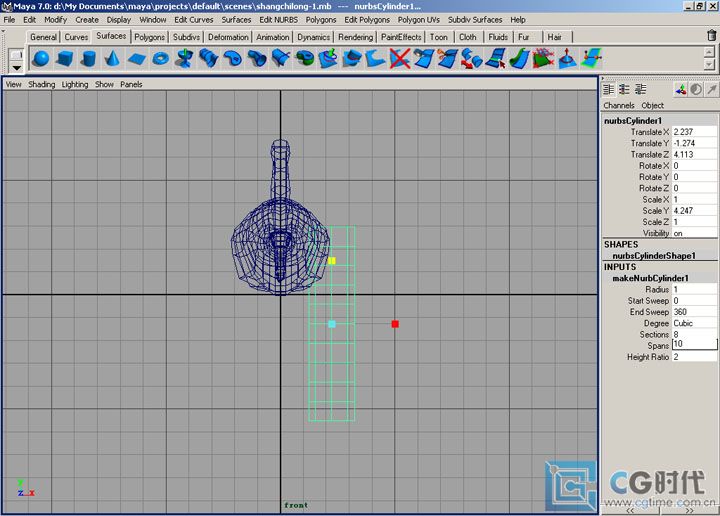Click the next layer button '>>'

point(690,511)
